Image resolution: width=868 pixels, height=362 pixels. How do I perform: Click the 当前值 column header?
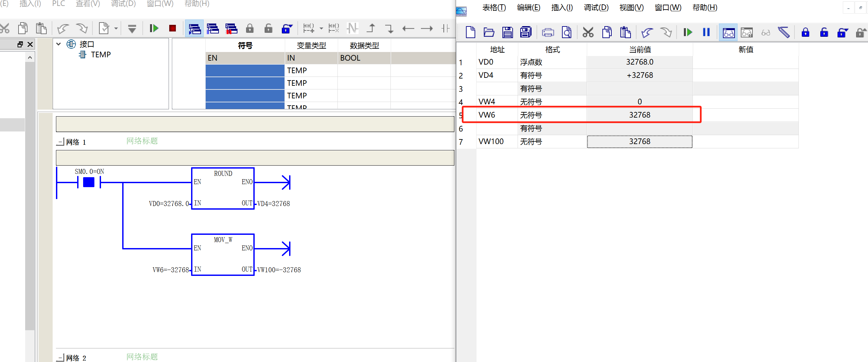[639, 50]
